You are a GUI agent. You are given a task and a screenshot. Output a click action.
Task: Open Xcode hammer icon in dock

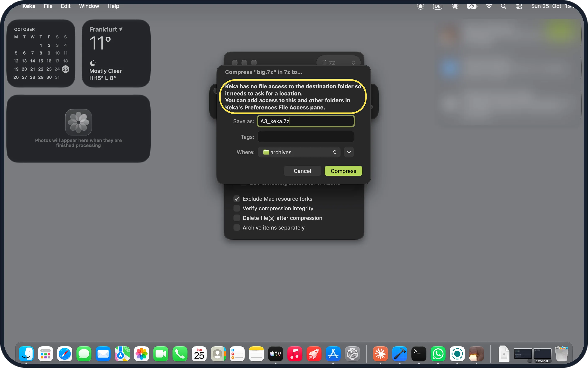pos(400,354)
